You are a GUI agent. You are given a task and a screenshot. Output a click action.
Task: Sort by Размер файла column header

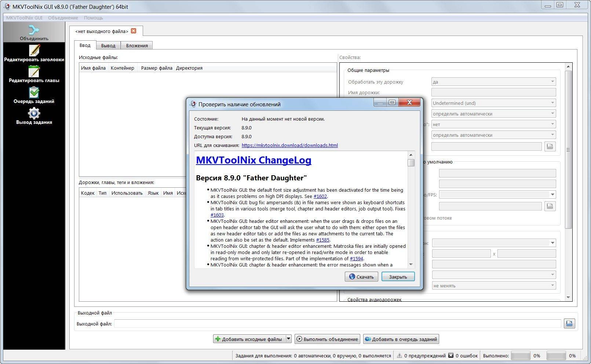[157, 68]
